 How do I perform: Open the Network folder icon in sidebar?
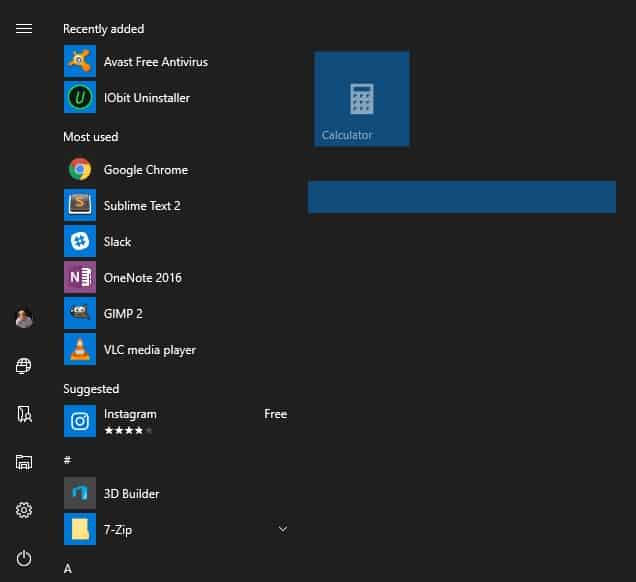pyautogui.click(x=24, y=366)
